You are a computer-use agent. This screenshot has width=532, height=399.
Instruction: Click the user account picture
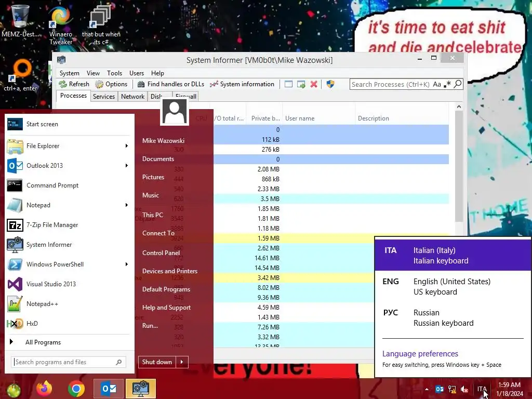coord(175,112)
